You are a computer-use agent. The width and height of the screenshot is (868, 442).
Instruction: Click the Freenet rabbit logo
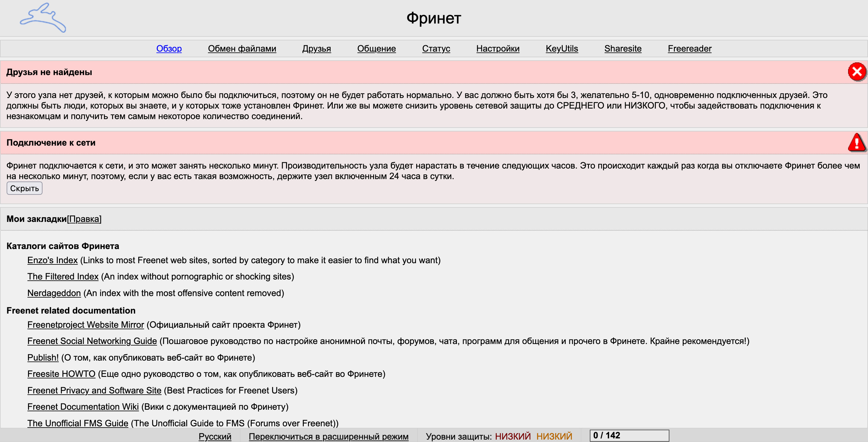pos(43,18)
